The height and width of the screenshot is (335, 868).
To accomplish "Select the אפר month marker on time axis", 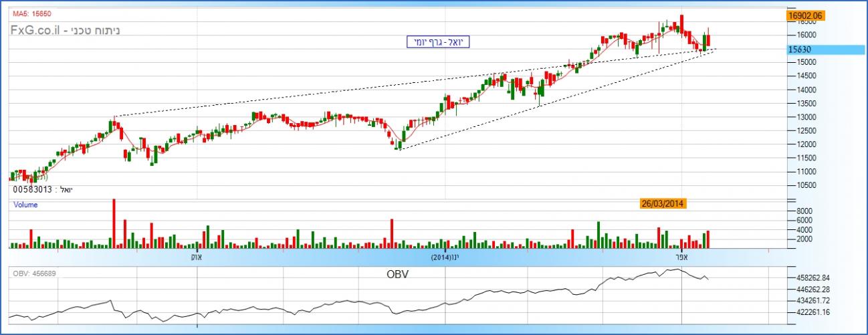I will (x=682, y=257).
